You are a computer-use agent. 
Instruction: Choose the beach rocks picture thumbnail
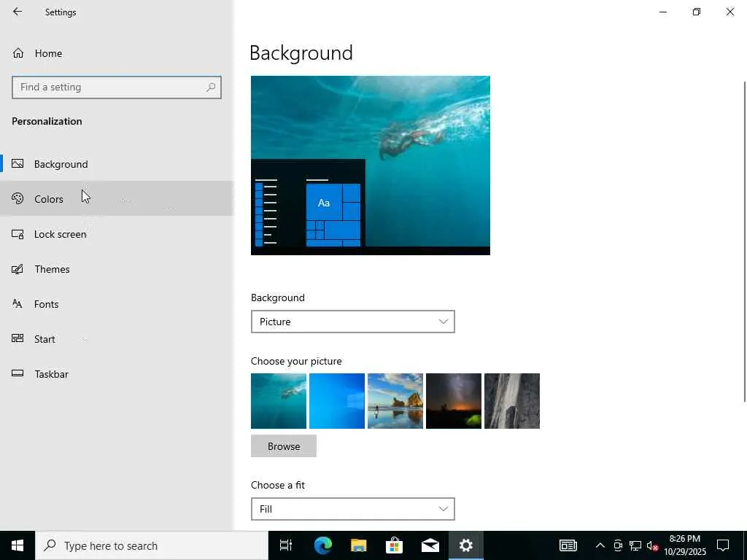[395, 401]
